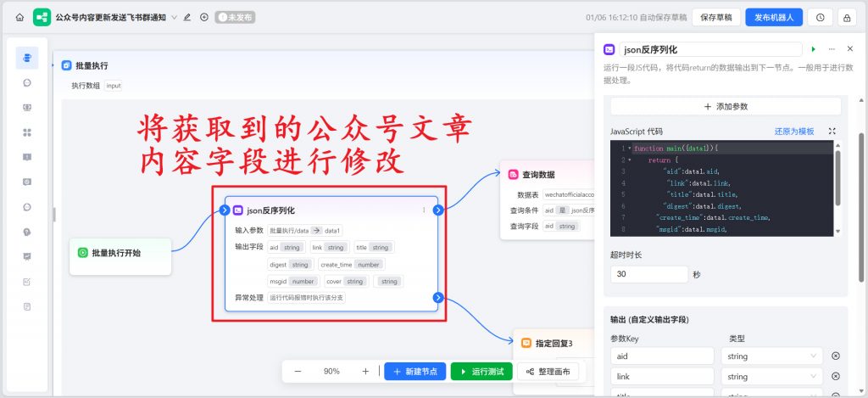
Task: Click the circled arrow icon beside pencil
Action: click(x=204, y=17)
